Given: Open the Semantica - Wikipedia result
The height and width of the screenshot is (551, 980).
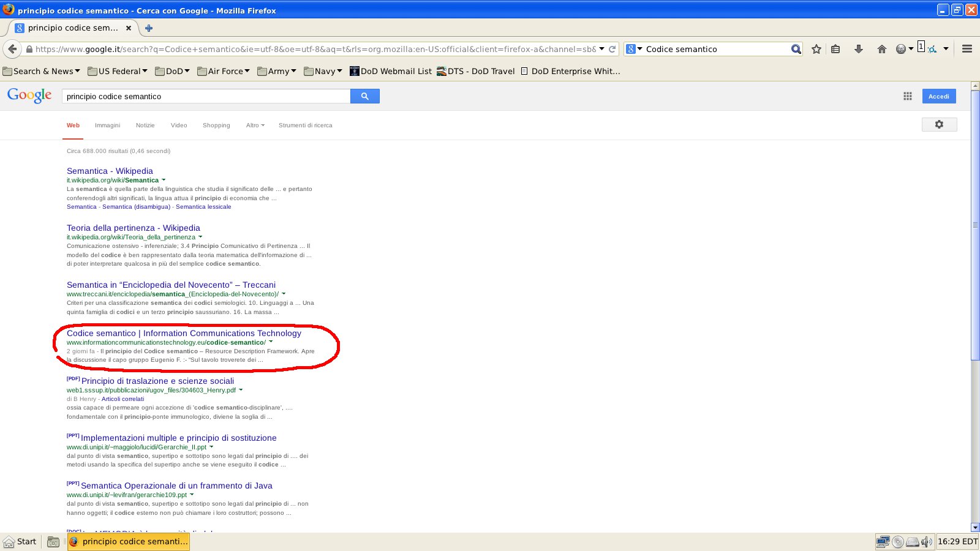Looking at the screenshot, I should click(110, 171).
